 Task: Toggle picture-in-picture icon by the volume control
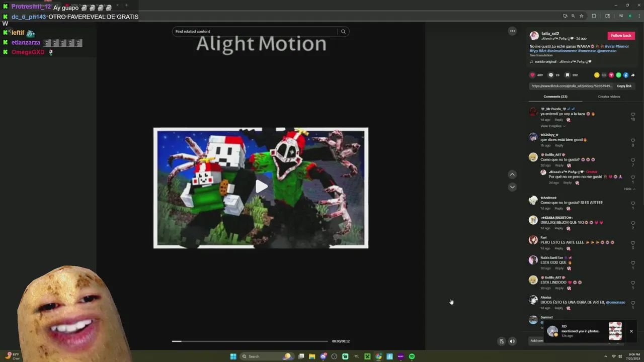[501, 341]
